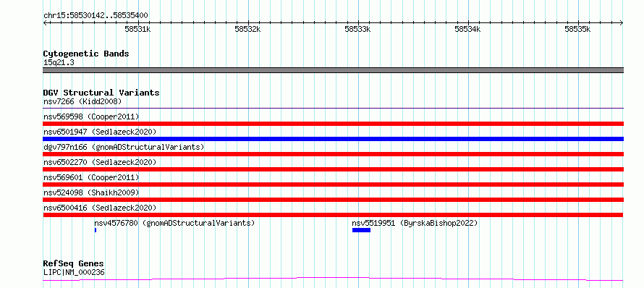Click the 58531k ruler tick label
This screenshot has width=644, height=288.
coord(137,29)
